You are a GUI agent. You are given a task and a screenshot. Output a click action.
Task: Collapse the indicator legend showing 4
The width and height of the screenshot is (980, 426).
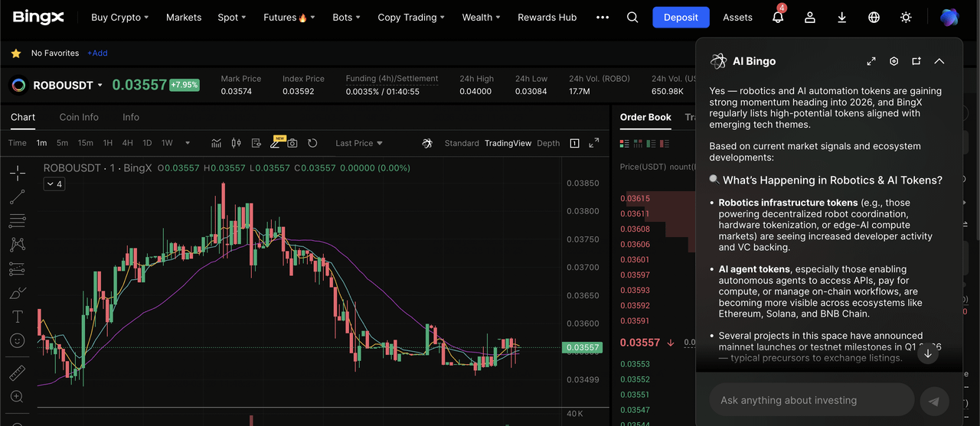pyautogui.click(x=54, y=184)
